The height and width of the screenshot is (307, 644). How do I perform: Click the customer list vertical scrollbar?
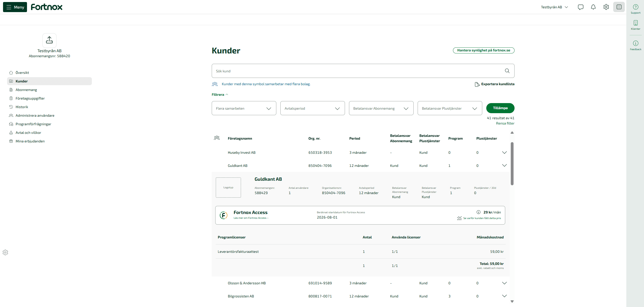pos(512,164)
